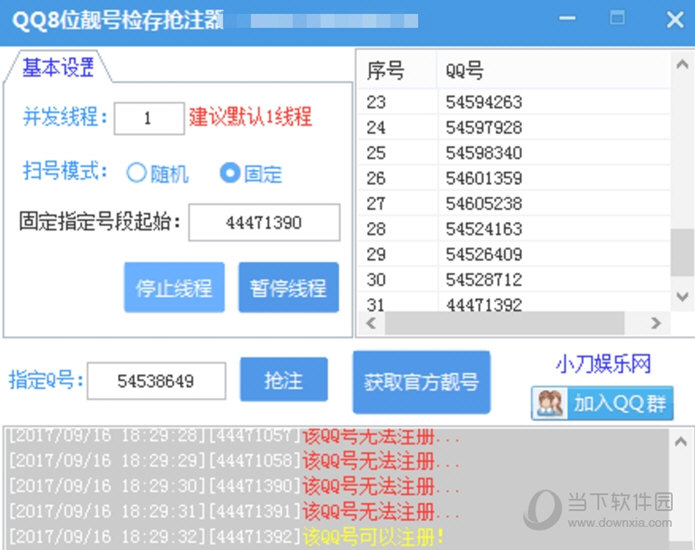
Task: Select row 30 with QQ 54528712
Action: click(x=514, y=279)
